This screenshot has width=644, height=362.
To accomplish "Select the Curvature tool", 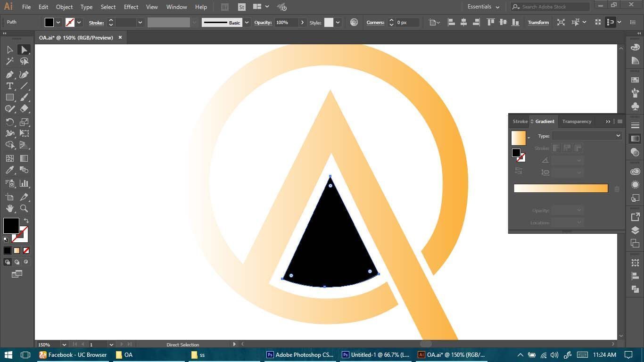I will coord(24,74).
